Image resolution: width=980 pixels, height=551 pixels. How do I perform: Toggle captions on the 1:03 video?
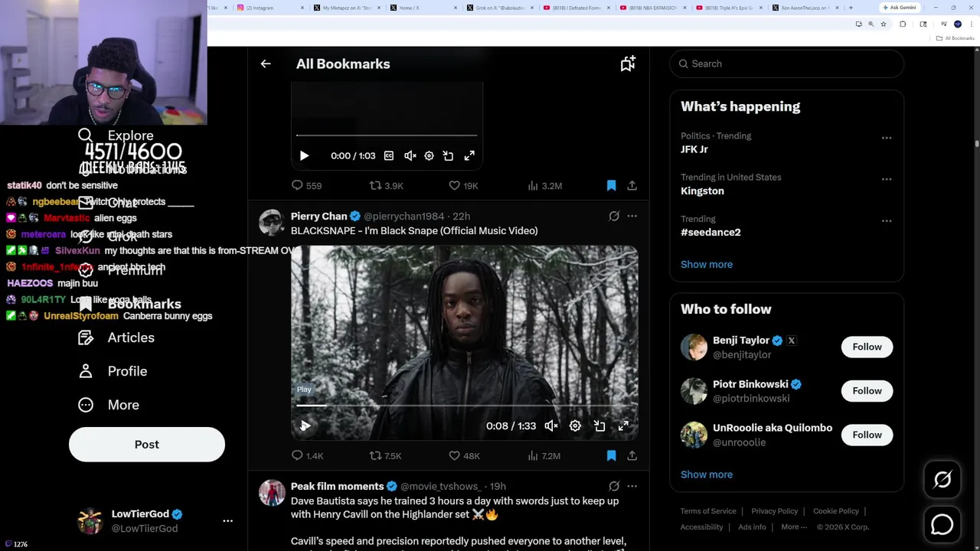[389, 155]
